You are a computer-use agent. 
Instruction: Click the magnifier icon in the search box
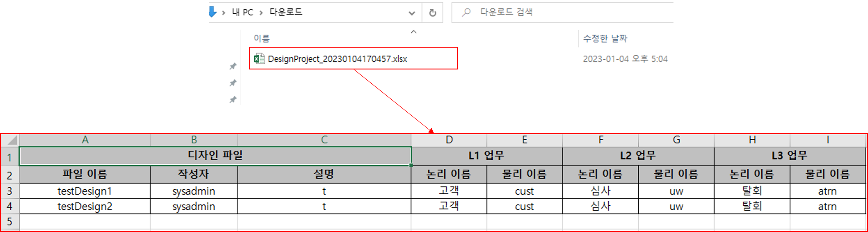(x=466, y=12)
